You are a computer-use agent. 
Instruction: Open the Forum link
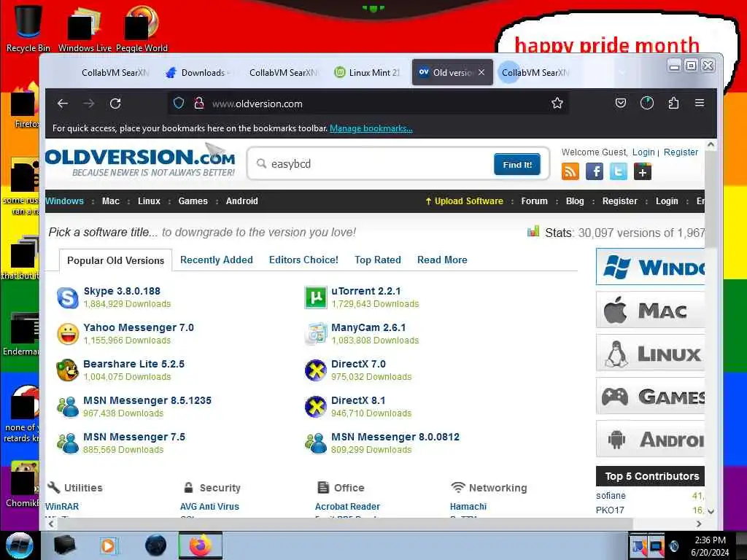pyautogui.click(x=534, y=201)
